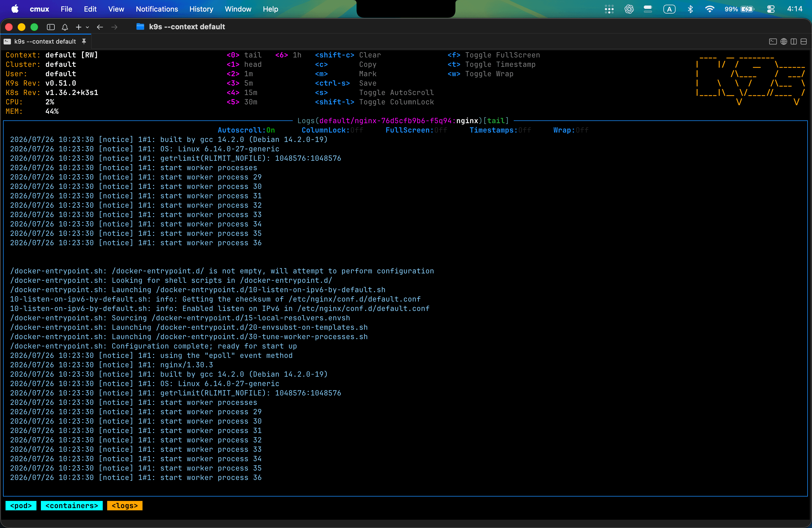Click the <containers> breadcrumb
Viewport: 812px width, 528px height.
72,505
